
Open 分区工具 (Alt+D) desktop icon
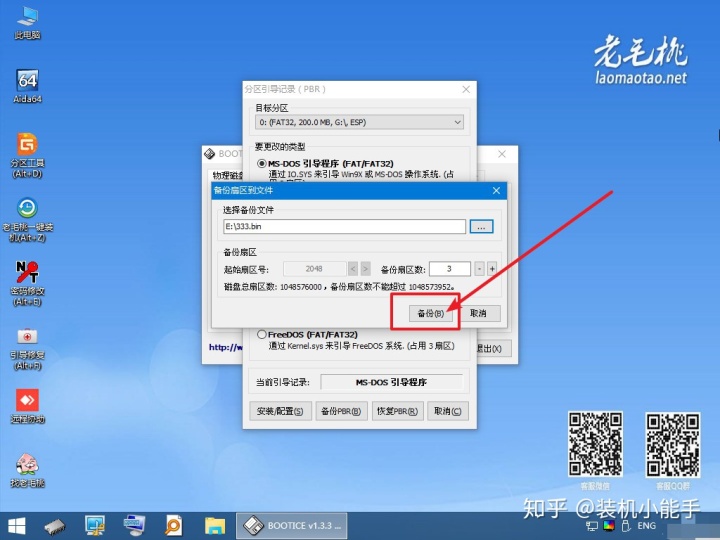(x=28, y=155)
